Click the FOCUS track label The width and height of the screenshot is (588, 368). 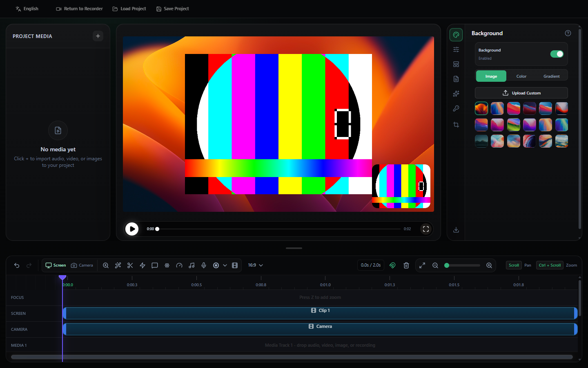[x=18, y=298]
